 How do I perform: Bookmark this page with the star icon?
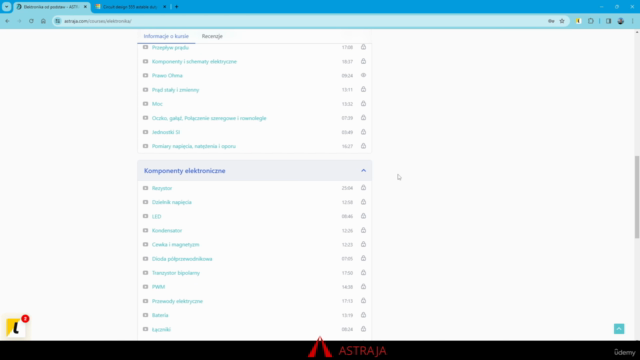click(562, 21)
